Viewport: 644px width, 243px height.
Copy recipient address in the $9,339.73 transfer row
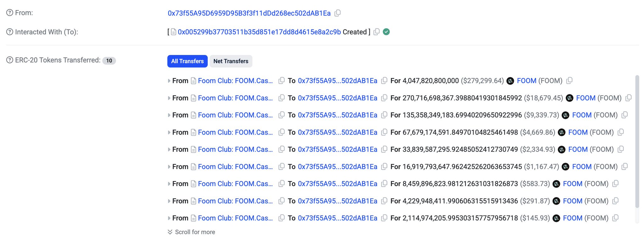click(x=384, y=115)
